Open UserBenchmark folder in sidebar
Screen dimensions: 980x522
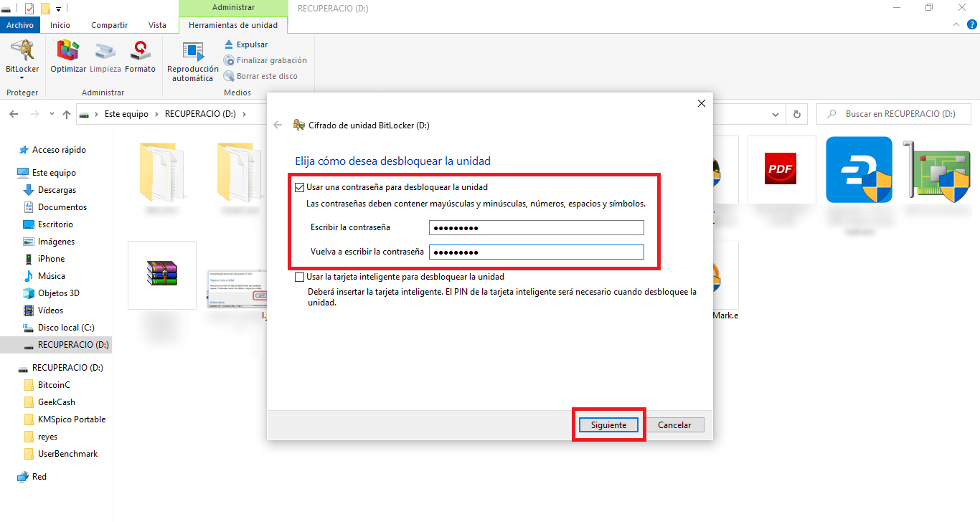(x=68, y=454)
